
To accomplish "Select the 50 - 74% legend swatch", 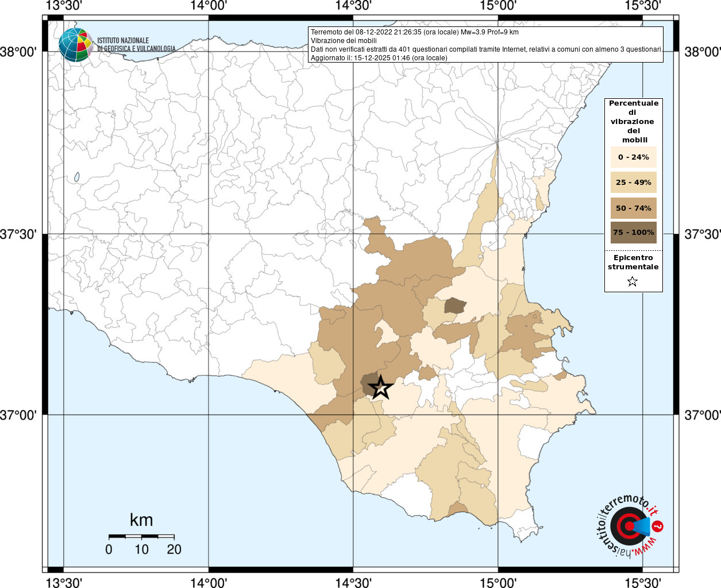I will coord(633,208).
